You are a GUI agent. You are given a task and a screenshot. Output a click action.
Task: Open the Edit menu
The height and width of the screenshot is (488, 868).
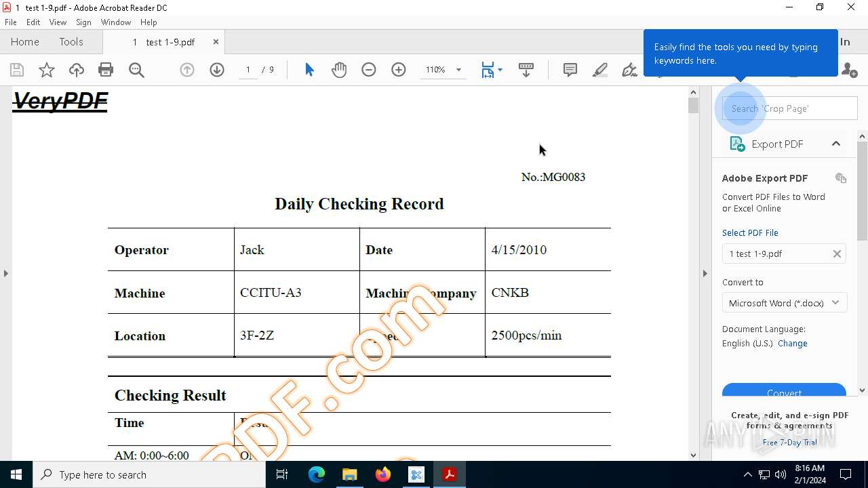[x=33, y=22]
